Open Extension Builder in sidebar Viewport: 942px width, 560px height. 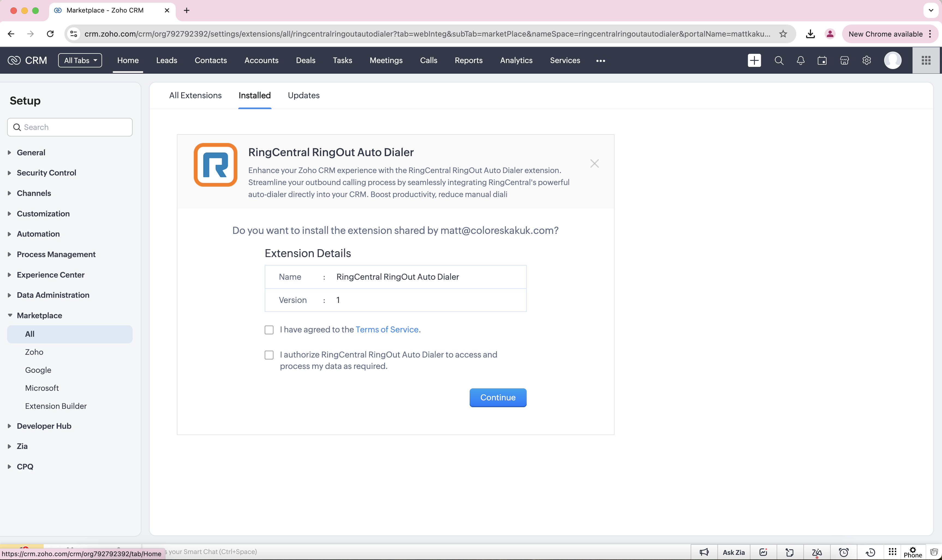(x=56, y=406)
